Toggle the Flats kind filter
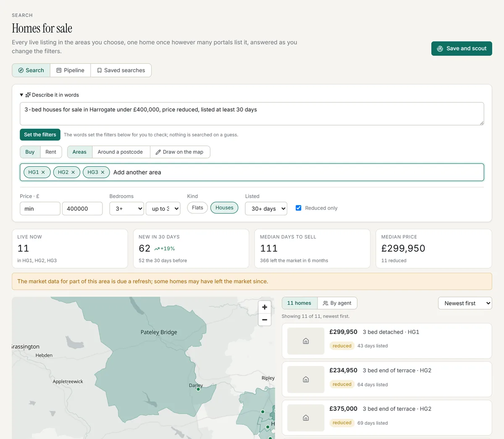This screenshot has height=439, width=504. coord(197,208)
